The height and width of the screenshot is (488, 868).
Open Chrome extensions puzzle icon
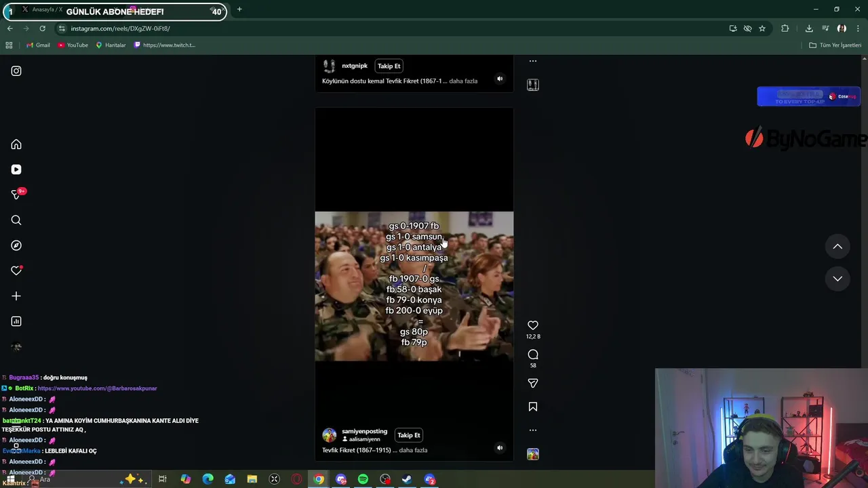click(x=785, y=28)
